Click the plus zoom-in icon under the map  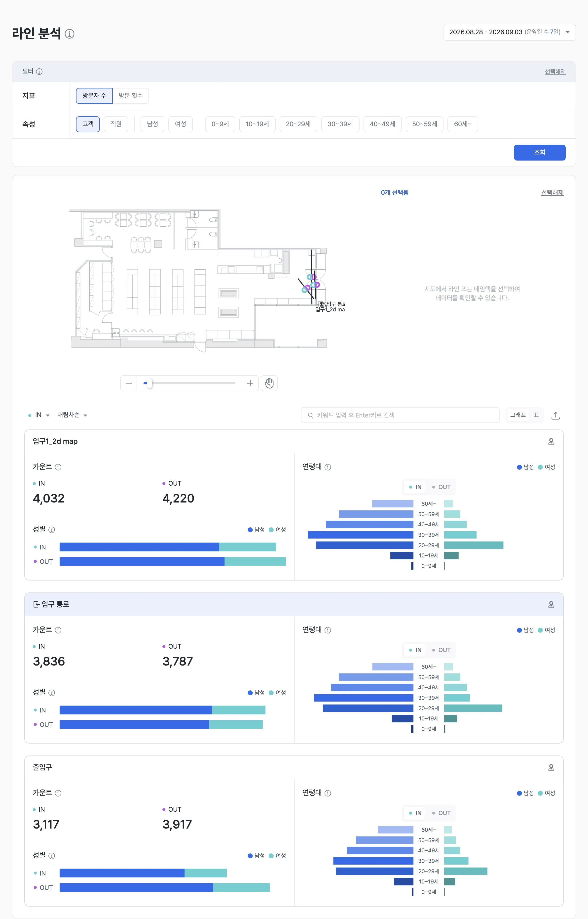pos(250,383)
